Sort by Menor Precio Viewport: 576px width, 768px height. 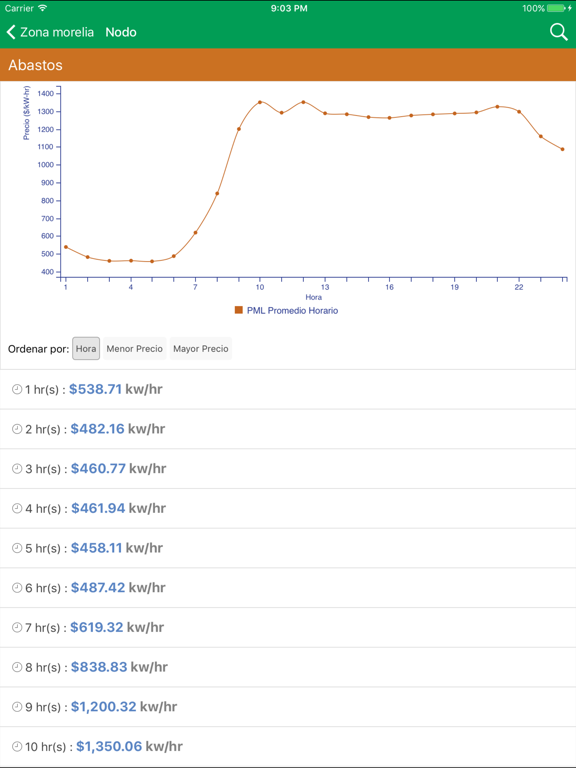pyautogui.click(x=135, y=349)
